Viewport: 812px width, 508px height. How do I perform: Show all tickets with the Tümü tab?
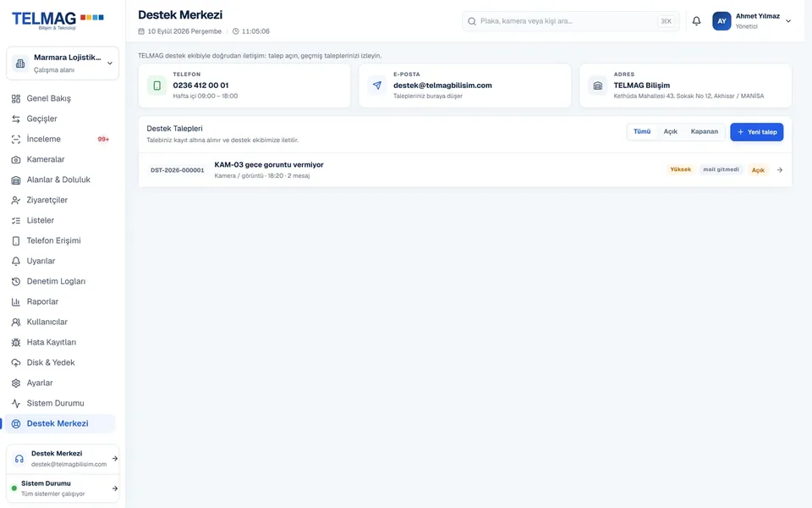(x=642, y=132)
